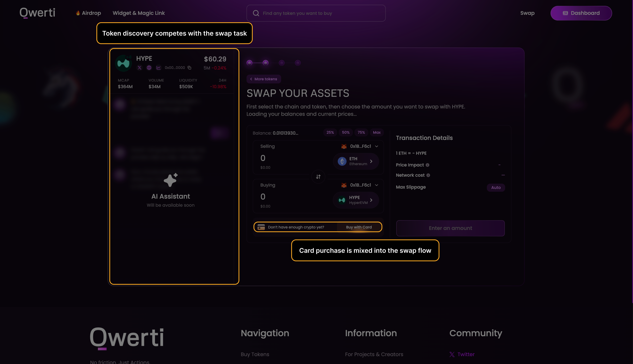
Task: Click the credit card icon
Action: coord(261,227)
